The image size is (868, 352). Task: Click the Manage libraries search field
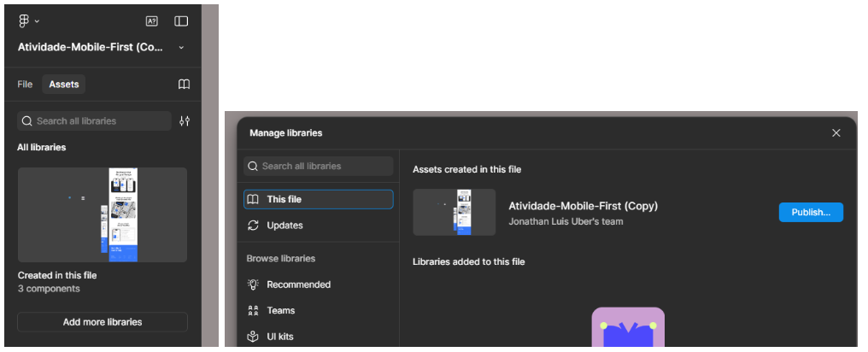319,166
